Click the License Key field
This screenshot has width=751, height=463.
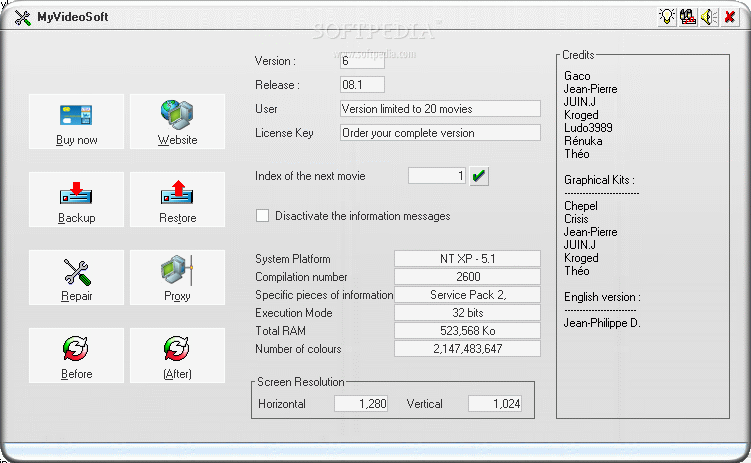(440, 133)
